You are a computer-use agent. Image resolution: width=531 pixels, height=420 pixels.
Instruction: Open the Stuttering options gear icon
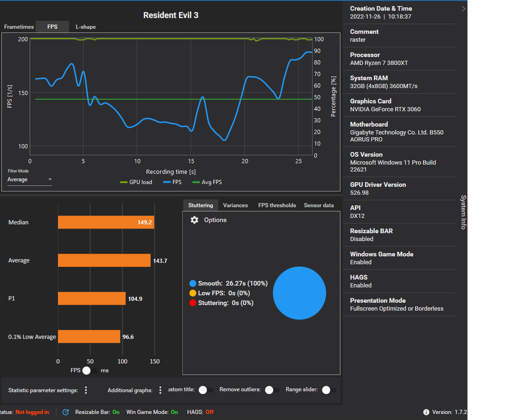(x=194, y=220)
